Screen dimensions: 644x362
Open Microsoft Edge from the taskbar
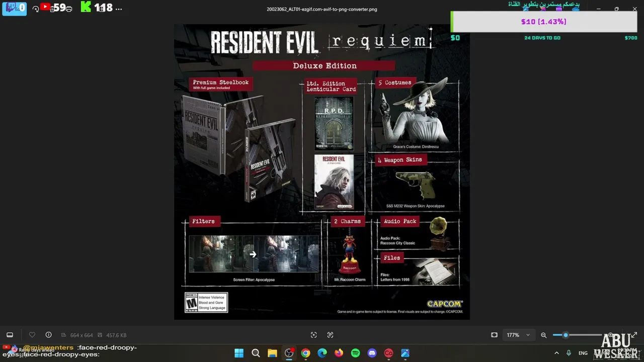[x=322, y=353]
